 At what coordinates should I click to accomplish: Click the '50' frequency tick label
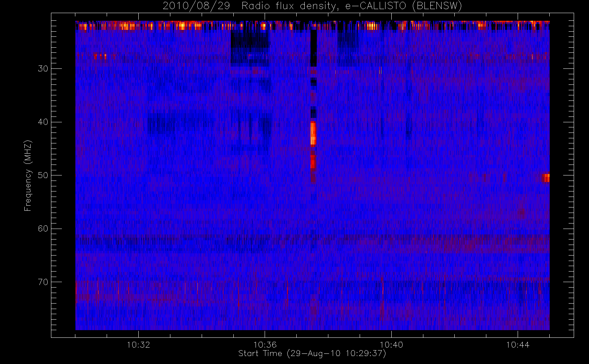[x=43, y=175]
